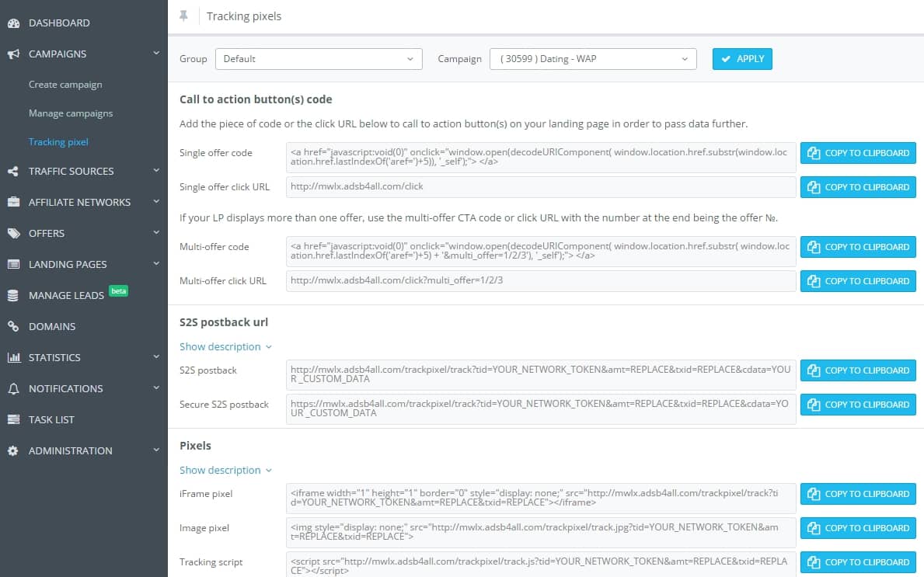Screen dimensions: 924x577
Task: Click the Offers tags icon
Action: tap(13, 233)
